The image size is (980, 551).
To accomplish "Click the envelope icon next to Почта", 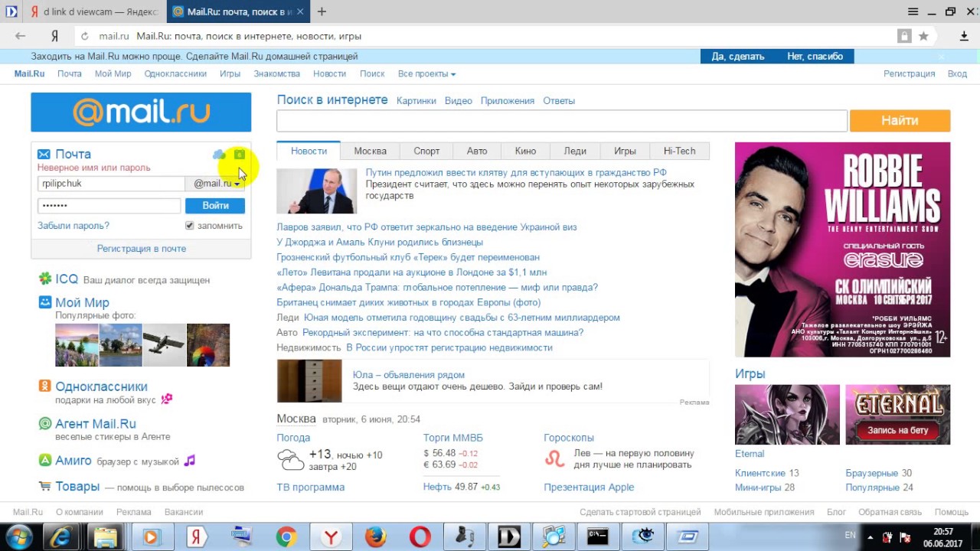I will tap(44, 155).
